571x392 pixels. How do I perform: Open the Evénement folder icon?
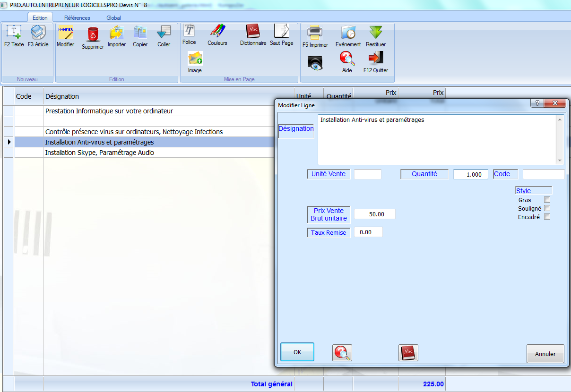click(x=348, y=33)
